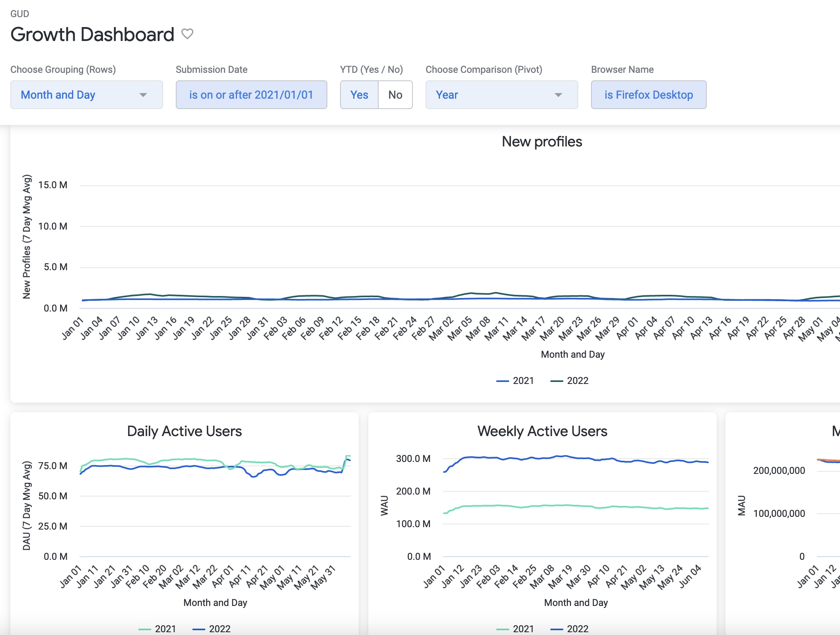Favorite the dashboard using the heart icon
This screenshot has width=840, height=635.
click(188, 34)
